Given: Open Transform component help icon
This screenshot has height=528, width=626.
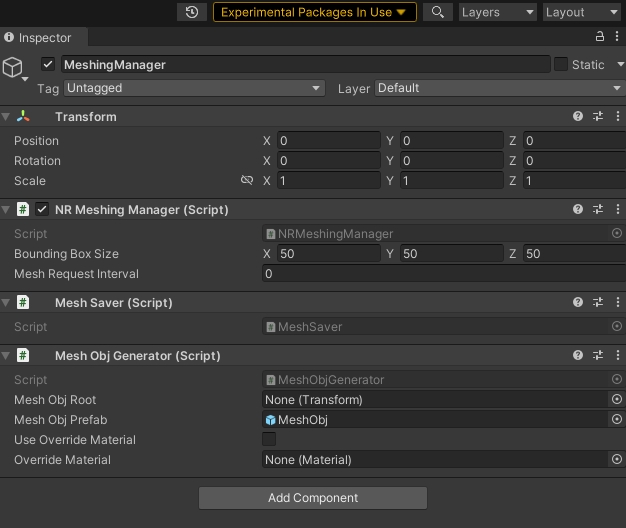Looking at the screenshot, I should [x=578, y=117].
